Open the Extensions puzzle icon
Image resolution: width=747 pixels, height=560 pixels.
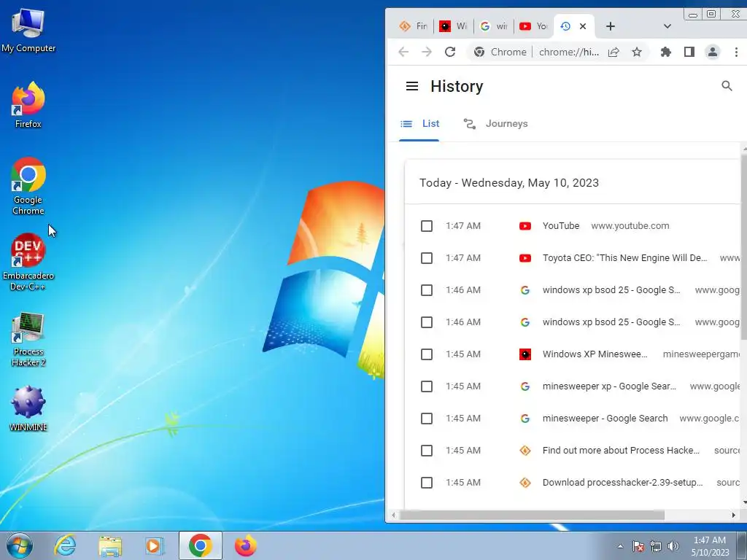(x=665, y=52)
